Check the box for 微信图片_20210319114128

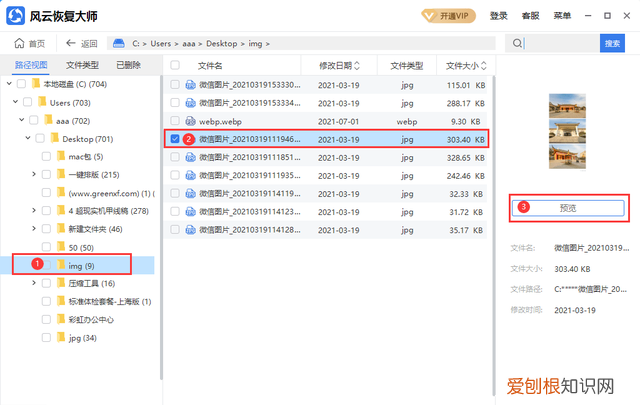click(175, 230)
